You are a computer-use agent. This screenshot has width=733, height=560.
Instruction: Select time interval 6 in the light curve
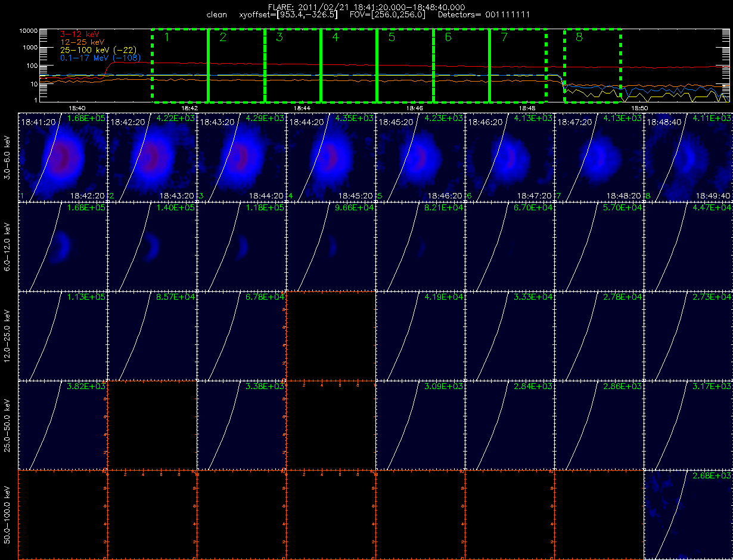click(461, 65)
